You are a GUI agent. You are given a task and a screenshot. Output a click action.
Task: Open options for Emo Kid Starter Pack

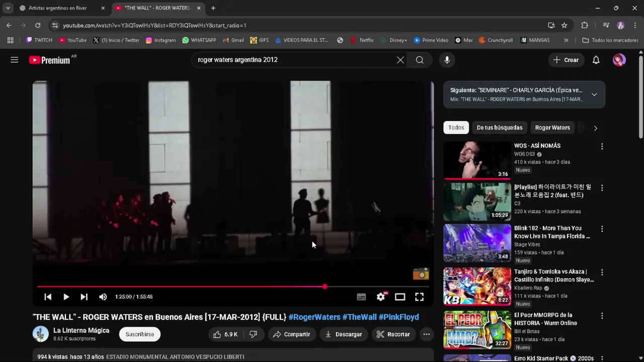[x=602, y=358]
